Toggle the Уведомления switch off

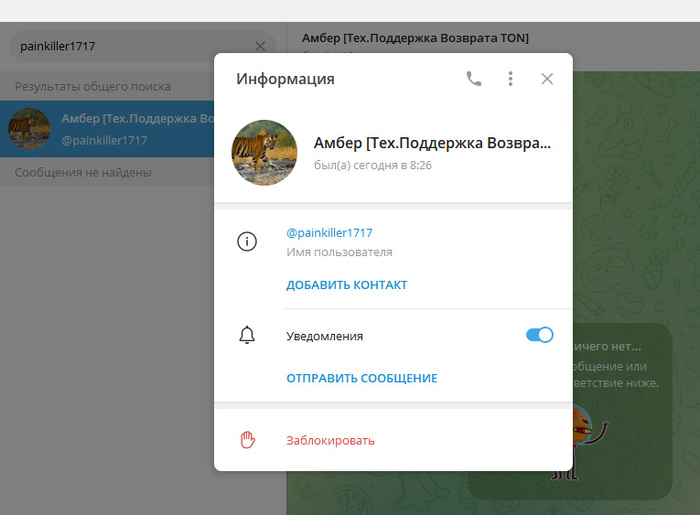click(539, 335)
